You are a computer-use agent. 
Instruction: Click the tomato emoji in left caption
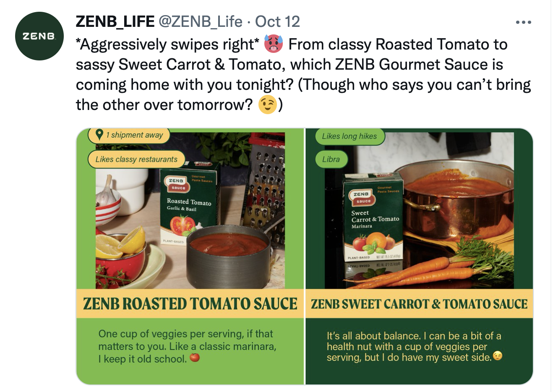coord(195,358)
